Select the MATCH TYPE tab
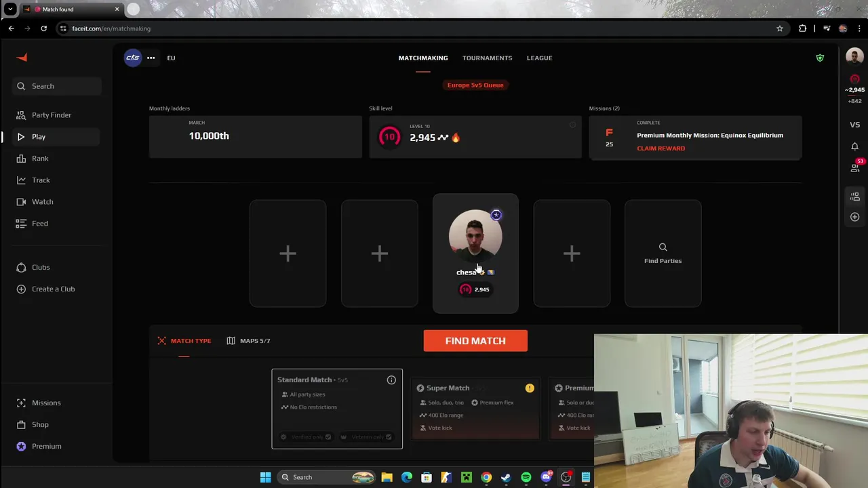The width and height of the screenshot is (868, 488). pyautogui.click(x=184, y=341)
